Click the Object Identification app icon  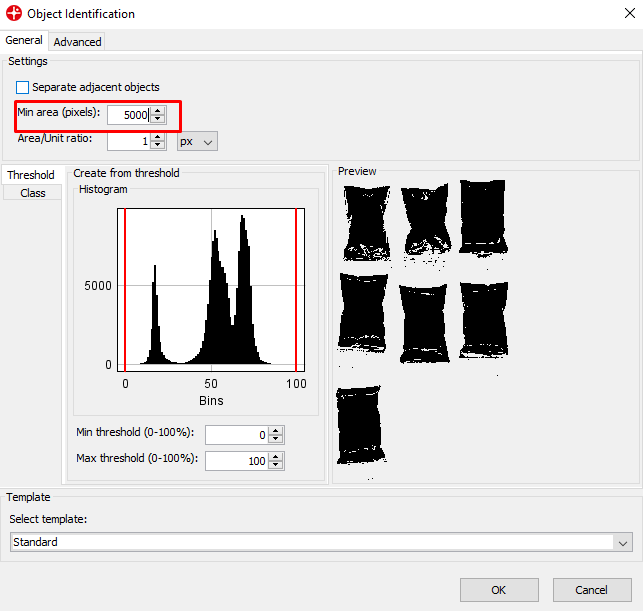(x=14, y=14)
